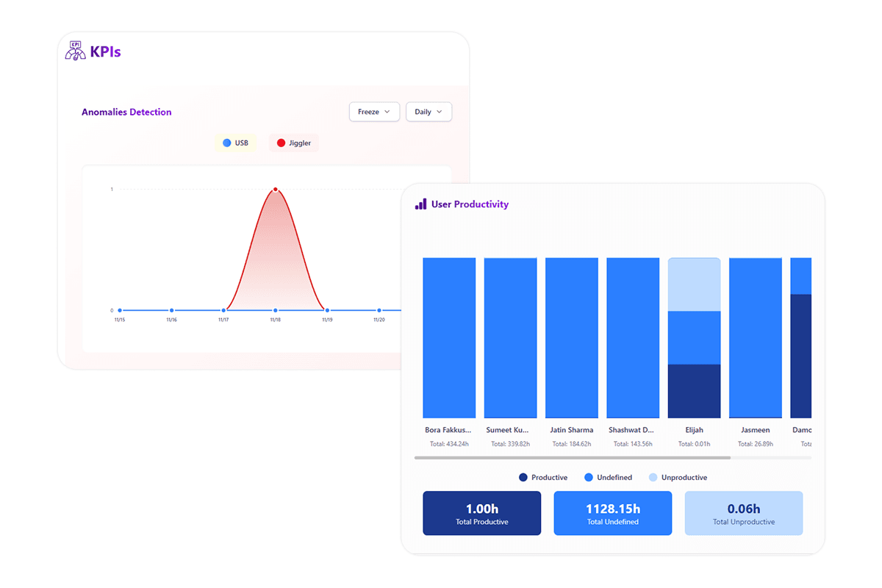Click the KPIs logo icon
The height and width of the screenshot is (588, 882).
76,51
